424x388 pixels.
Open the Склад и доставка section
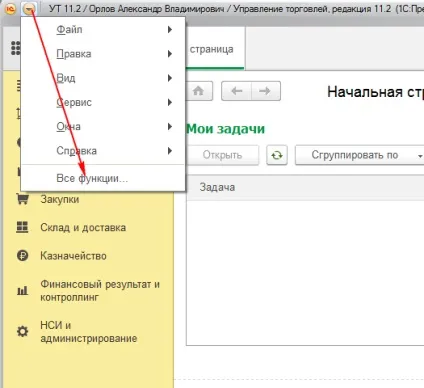83,228
